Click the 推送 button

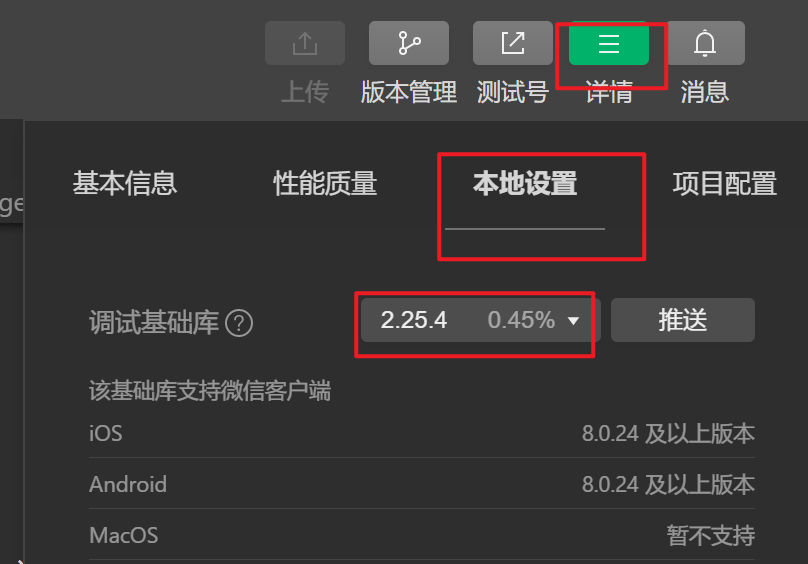pos(683,320)
